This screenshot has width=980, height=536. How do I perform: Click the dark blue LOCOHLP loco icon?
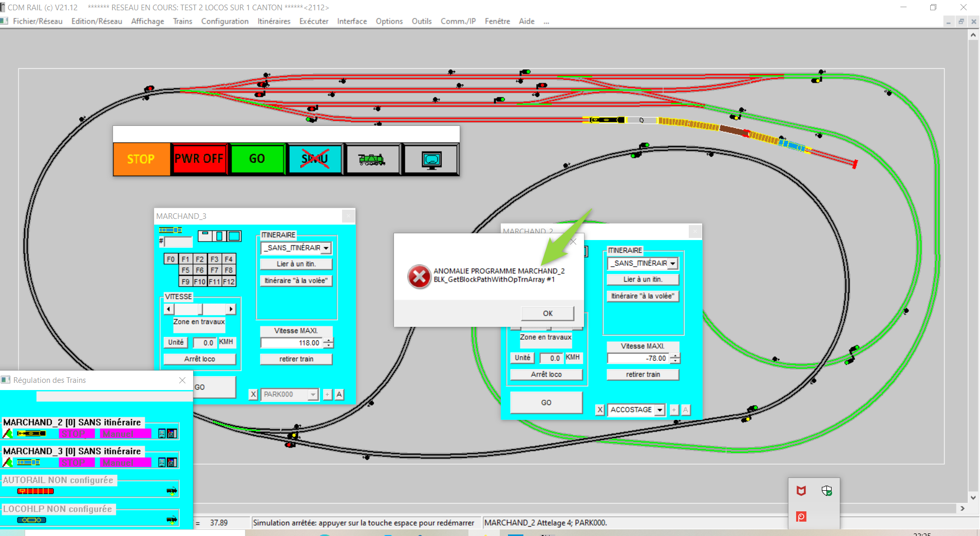point(31,520)
